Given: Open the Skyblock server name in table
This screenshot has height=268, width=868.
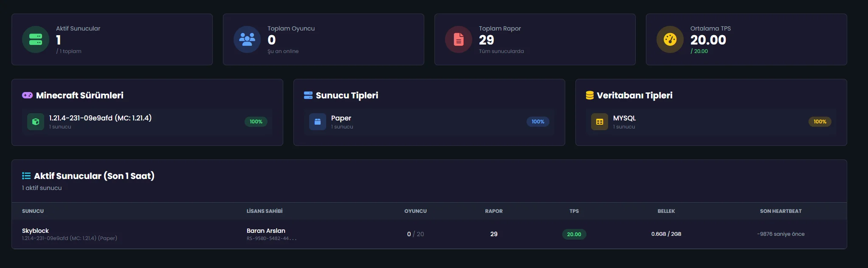Looking at the screenshot, I should [35, 231].
